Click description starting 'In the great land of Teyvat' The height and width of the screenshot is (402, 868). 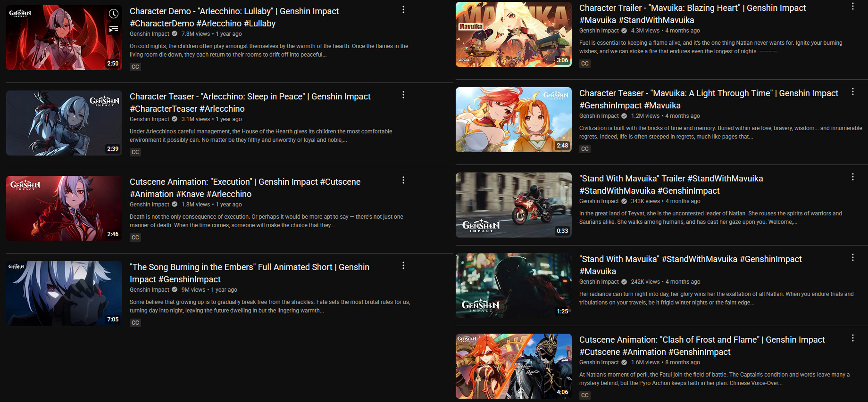[x=710, y=218]
